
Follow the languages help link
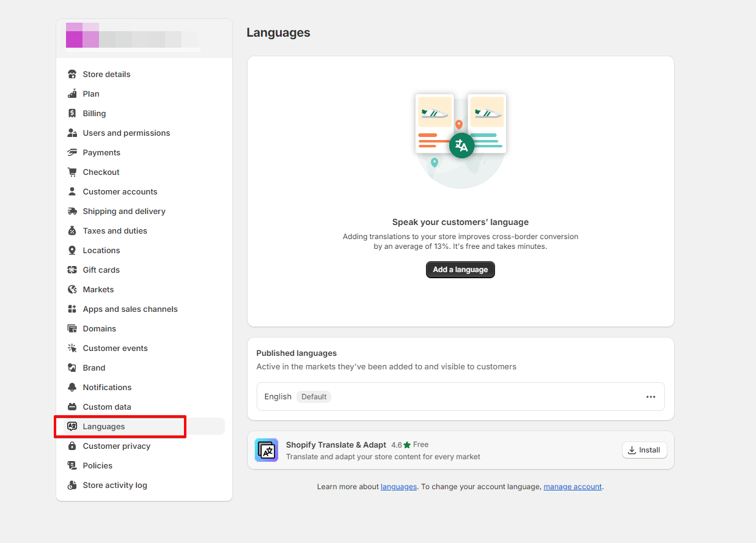[x=398, y=487]
